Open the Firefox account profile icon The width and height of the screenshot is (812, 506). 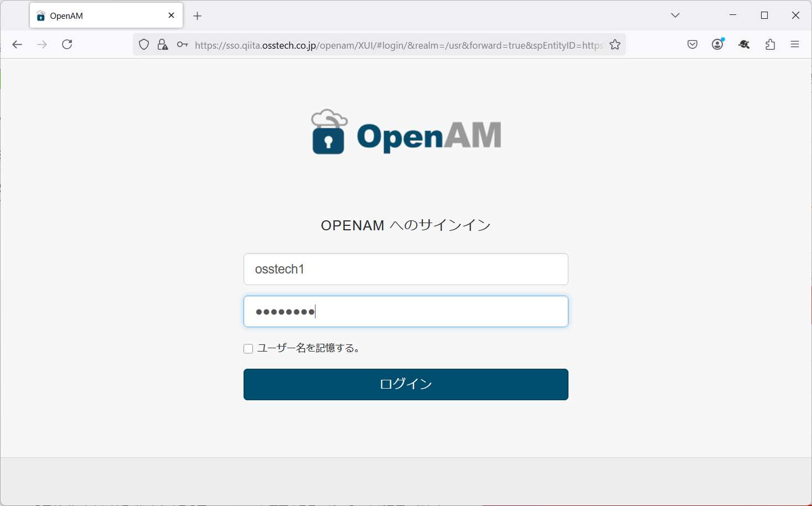tap(717, 44)
